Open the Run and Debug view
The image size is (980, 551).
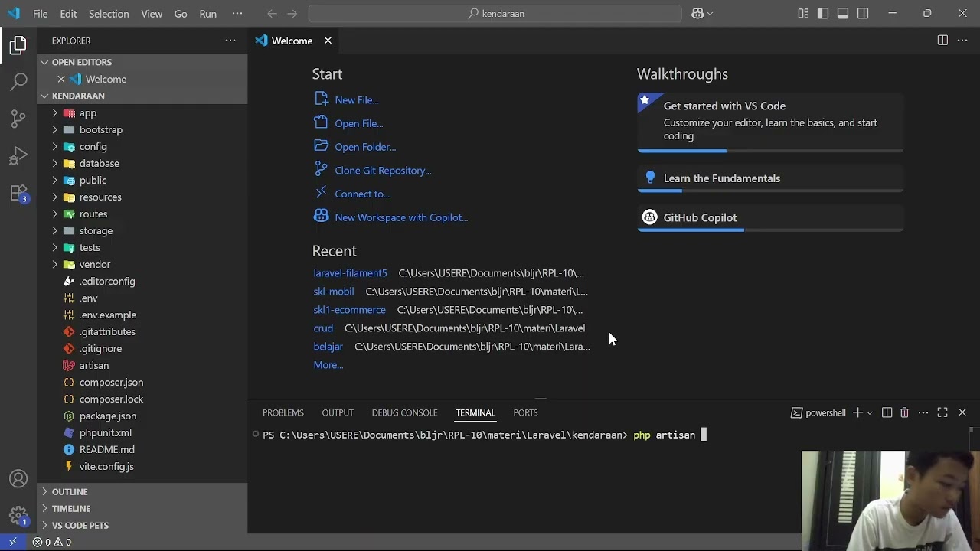coord(18,156)
